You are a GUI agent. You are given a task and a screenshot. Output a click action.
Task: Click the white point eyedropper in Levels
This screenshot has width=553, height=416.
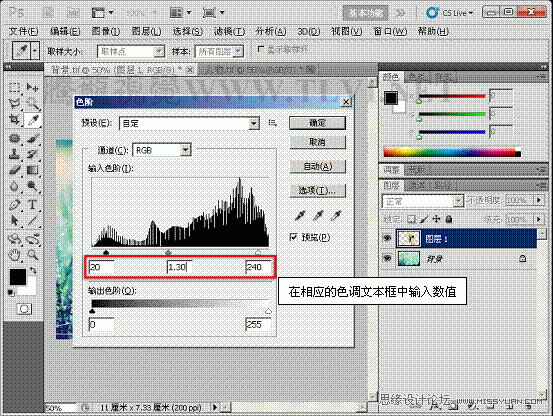point(336,215)
